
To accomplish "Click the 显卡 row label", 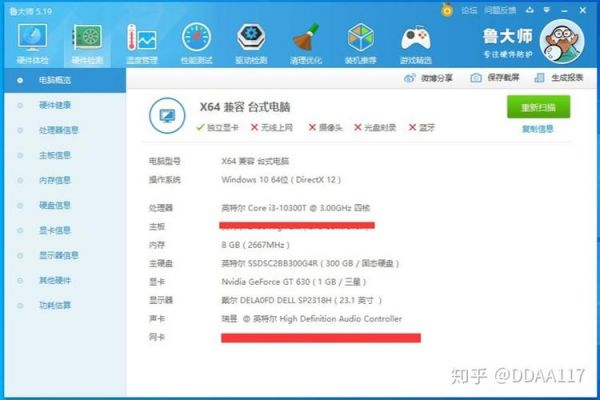I will [x=157, y=282].
